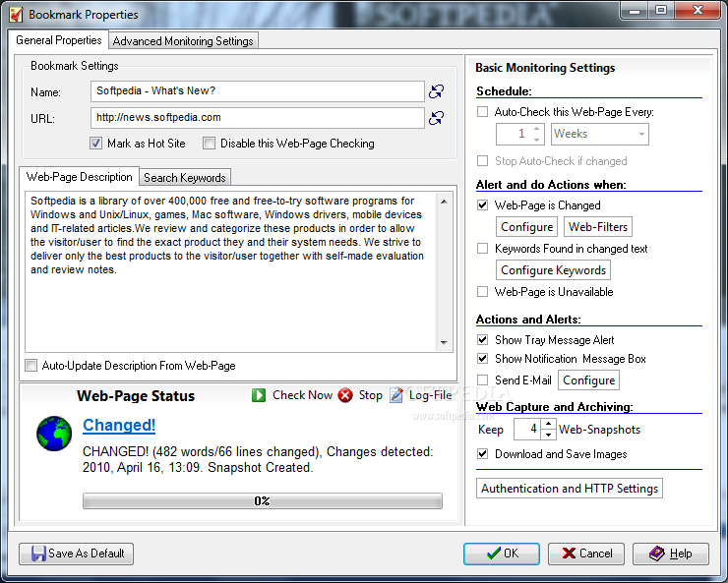Open the Search Keywords tab

point(185,178)
